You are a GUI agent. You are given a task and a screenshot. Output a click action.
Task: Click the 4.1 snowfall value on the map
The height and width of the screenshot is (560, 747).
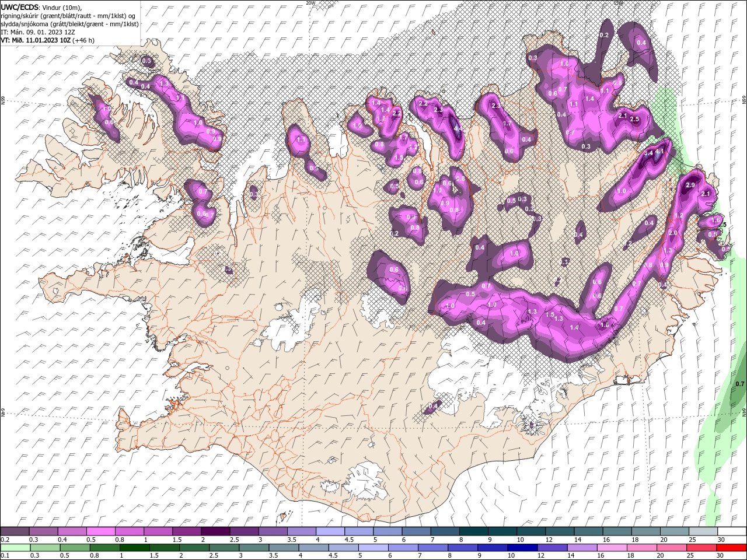pos(660,152)
